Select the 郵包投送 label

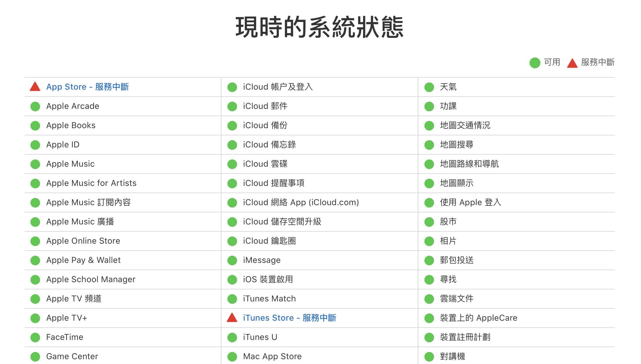click(x=457, y=260)
